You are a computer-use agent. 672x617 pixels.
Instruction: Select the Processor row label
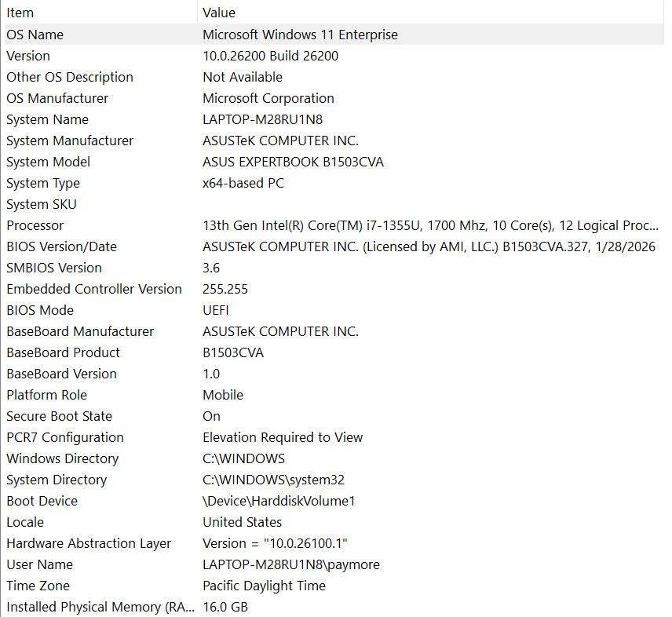(35, 225)
